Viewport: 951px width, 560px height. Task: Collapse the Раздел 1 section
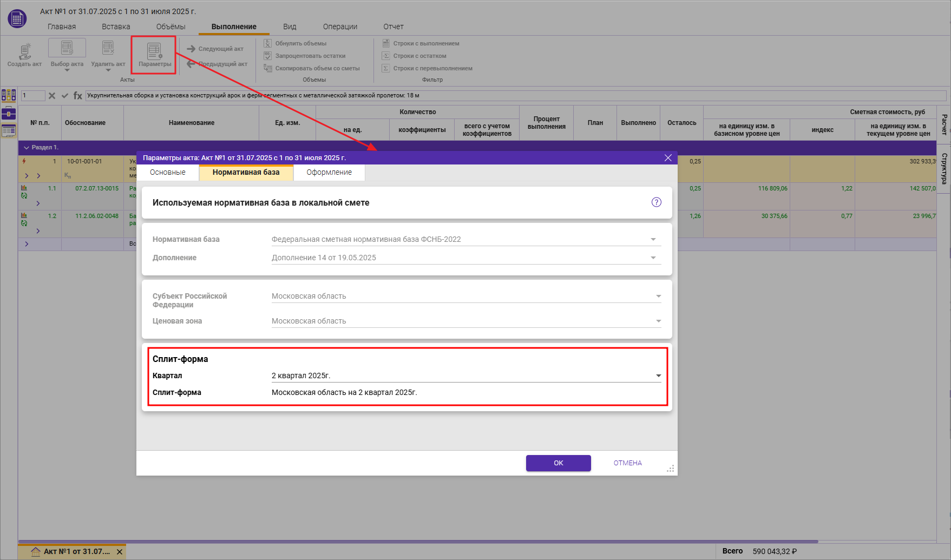(x=26, y=148)
